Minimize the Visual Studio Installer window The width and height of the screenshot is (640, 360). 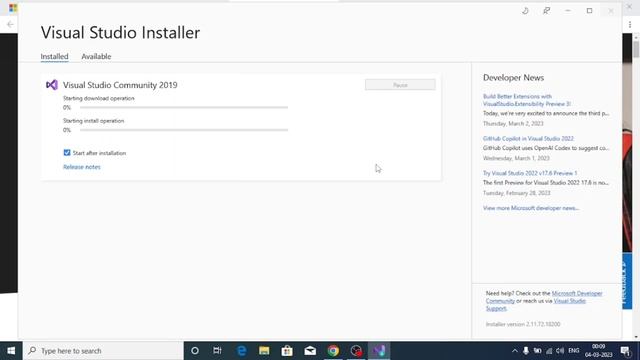tap(568, 11)
